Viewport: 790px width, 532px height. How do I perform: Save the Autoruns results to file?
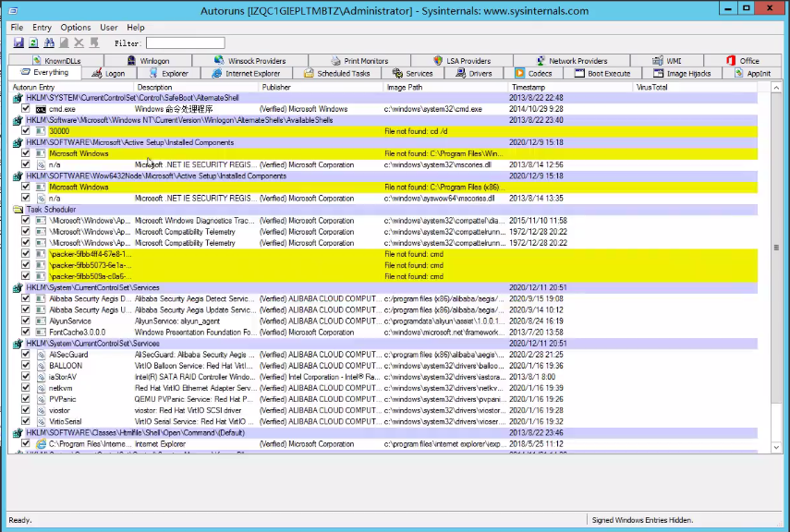[18, 42]
